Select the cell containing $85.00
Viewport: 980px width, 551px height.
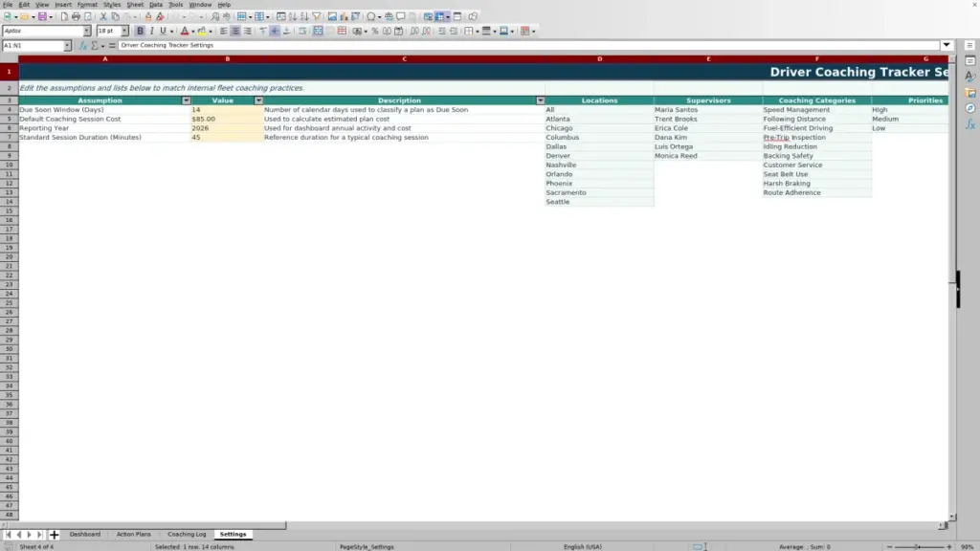(227, 119)
